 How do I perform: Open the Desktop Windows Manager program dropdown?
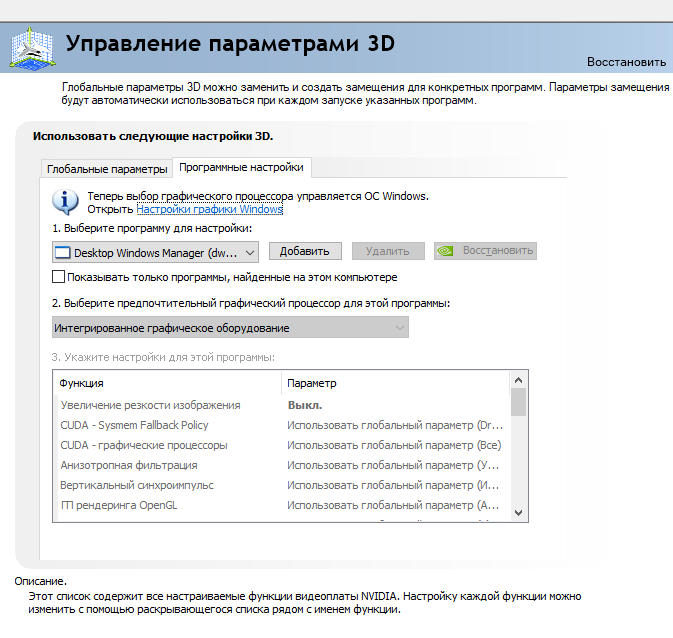click(155, 252)
